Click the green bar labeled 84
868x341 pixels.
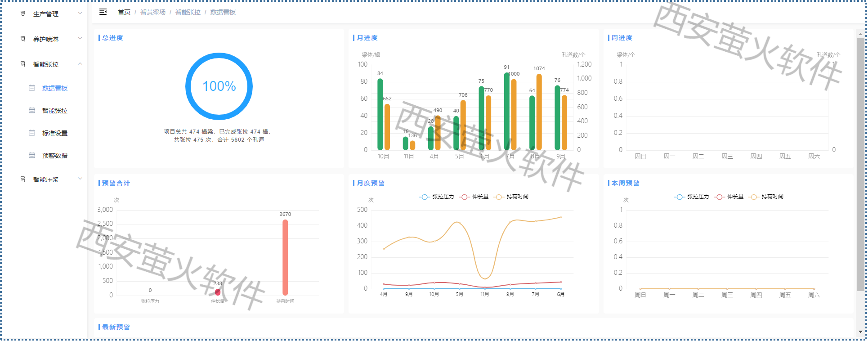(380, 114)
